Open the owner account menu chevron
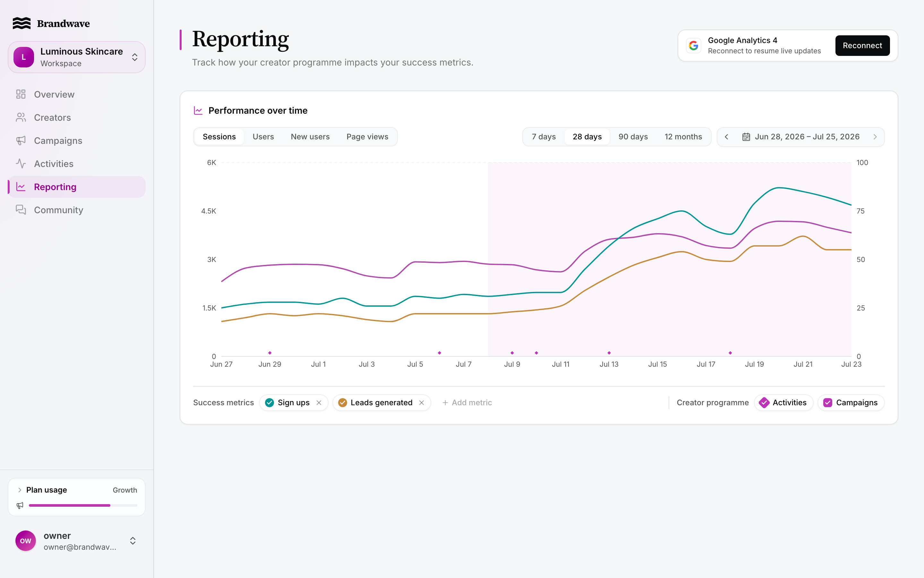This screenshot has height=578, width=924. pyautogui.click(x=133, y=540)
